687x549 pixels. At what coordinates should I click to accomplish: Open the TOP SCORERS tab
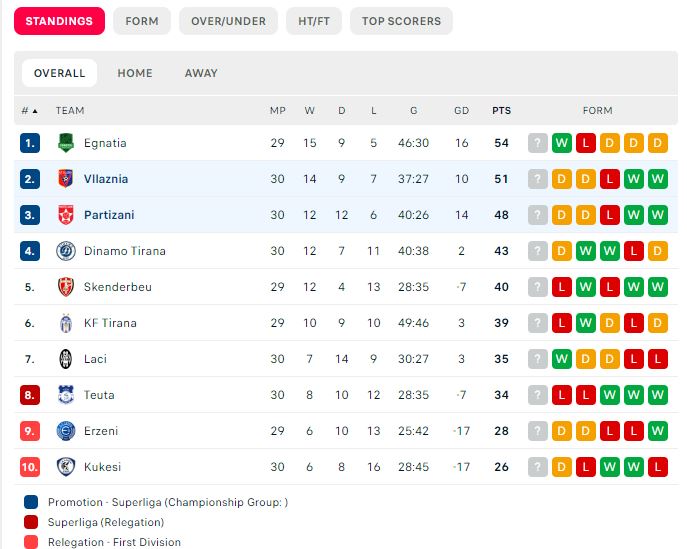401,21
